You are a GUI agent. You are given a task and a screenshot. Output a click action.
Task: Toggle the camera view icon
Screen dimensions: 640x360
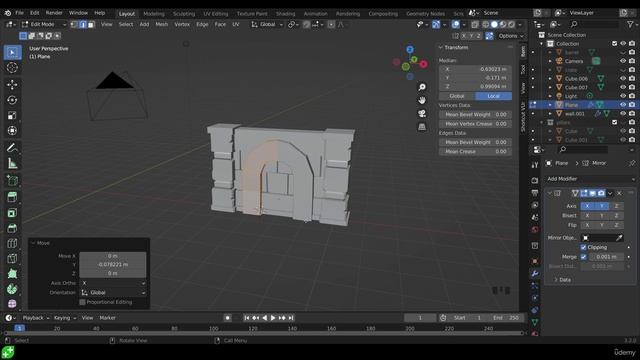click(x=422, y=113)
